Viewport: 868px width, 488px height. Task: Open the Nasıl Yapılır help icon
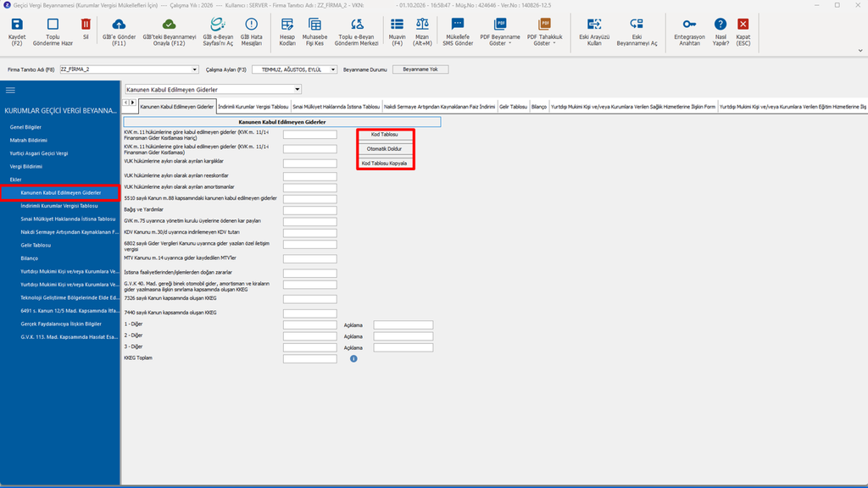coord(721,25)
